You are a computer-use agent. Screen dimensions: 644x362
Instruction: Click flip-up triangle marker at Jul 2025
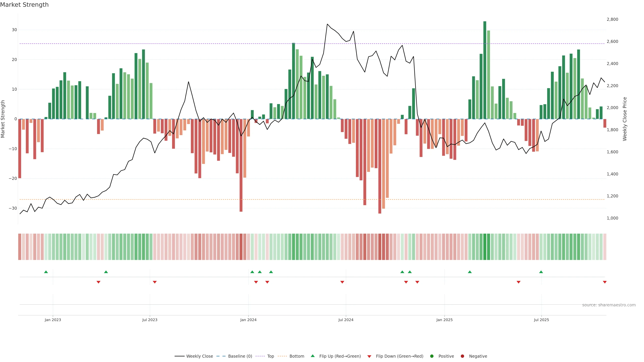541,272
